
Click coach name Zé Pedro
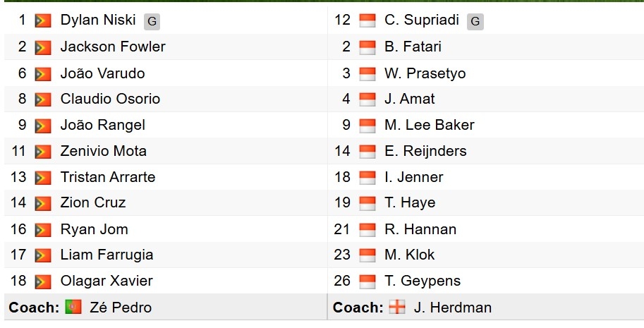[121, 308]
